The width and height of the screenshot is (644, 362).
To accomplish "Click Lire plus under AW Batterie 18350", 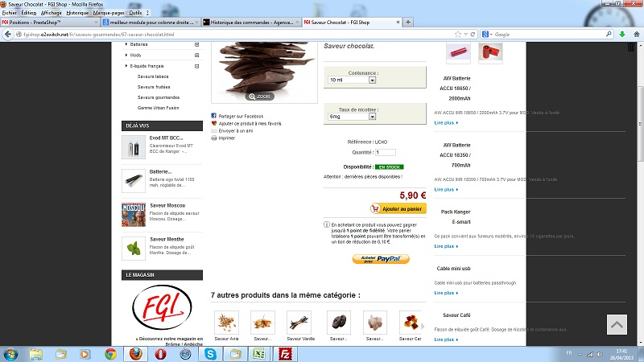I will (446, 190).
